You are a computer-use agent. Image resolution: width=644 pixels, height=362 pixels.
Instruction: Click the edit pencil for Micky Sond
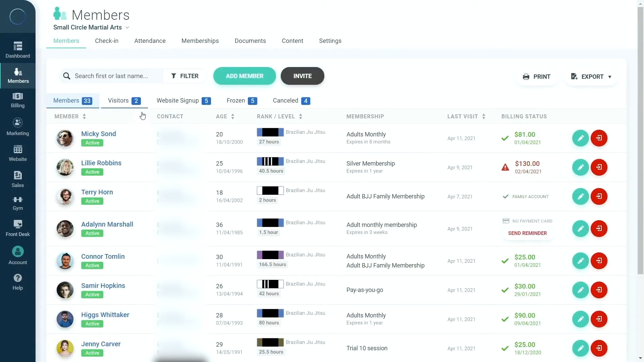pyautogui.click(x=580, y=138)
